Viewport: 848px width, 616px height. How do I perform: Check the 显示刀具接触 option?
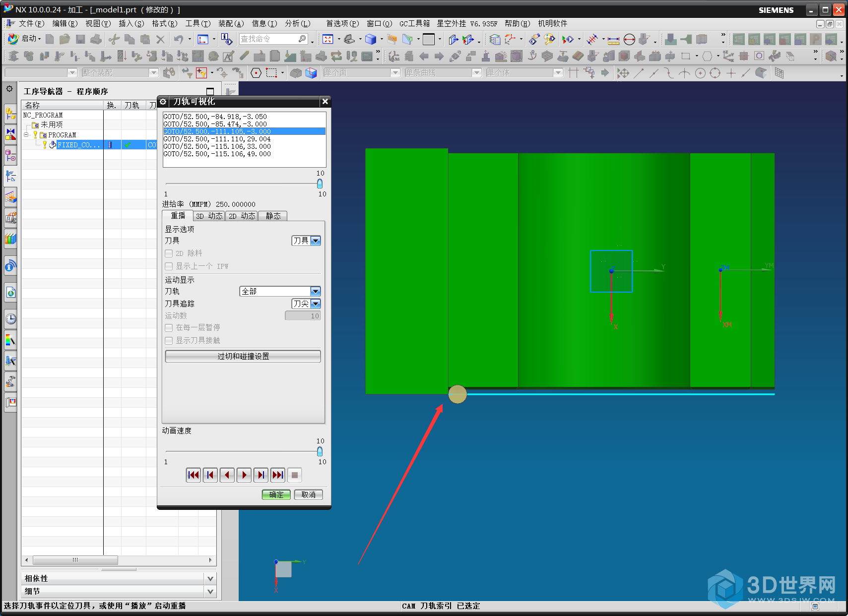click(169, 341)
